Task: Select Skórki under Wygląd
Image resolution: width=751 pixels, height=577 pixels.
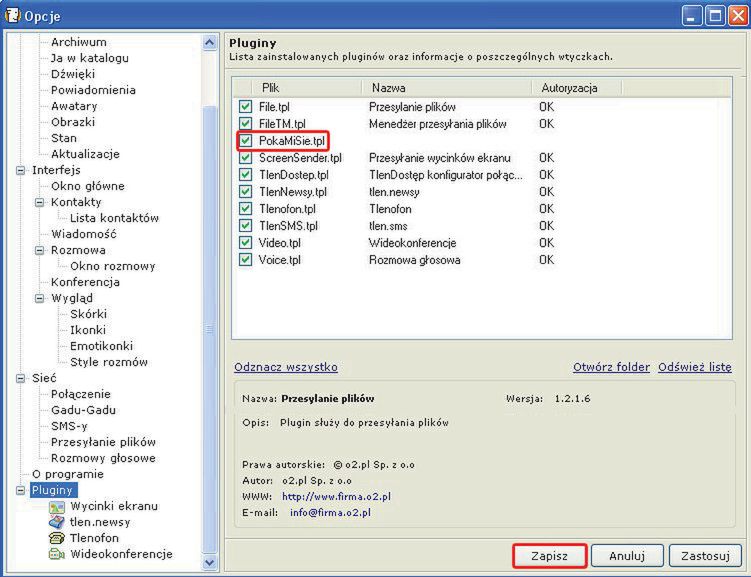Action: pos(89,314)
